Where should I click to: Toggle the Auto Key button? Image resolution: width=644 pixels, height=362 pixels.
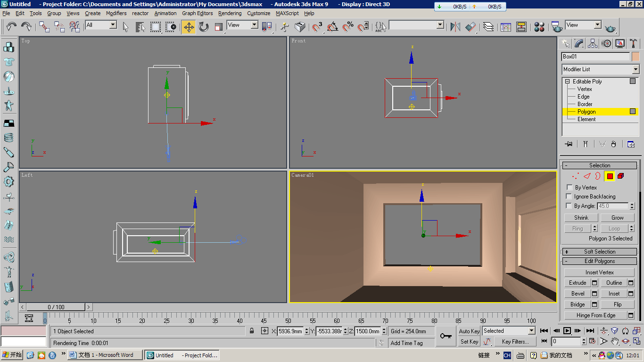tap(469, 331)
